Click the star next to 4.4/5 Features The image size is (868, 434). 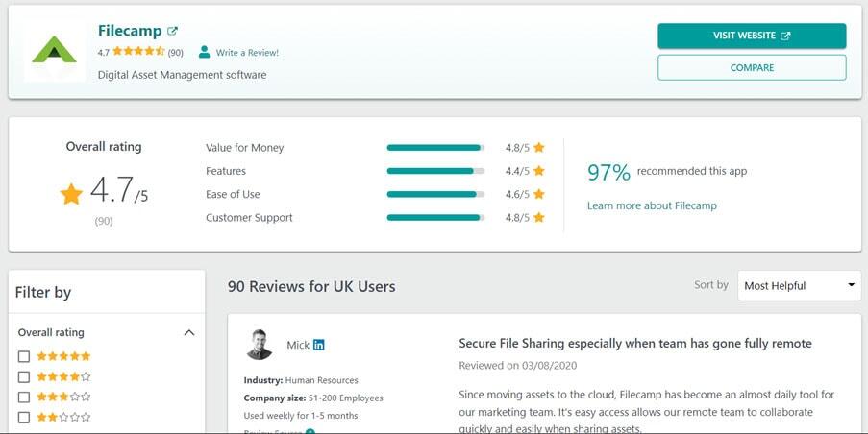[x=538, y=170]
